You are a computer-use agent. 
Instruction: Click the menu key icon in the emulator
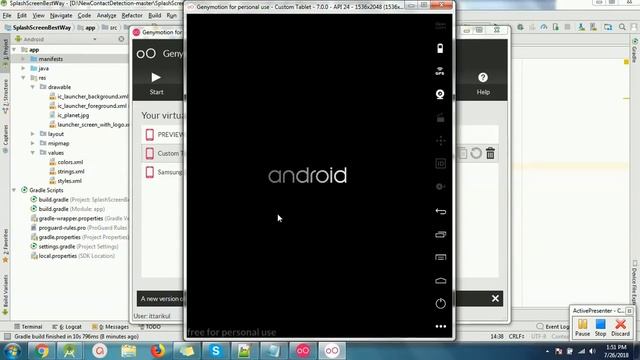click(x=440, y=257)
